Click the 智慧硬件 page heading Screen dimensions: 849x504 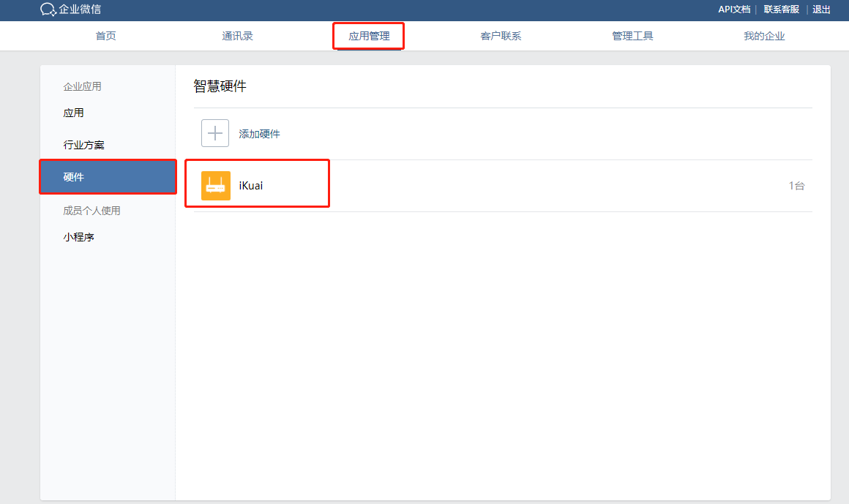[220, 86]
